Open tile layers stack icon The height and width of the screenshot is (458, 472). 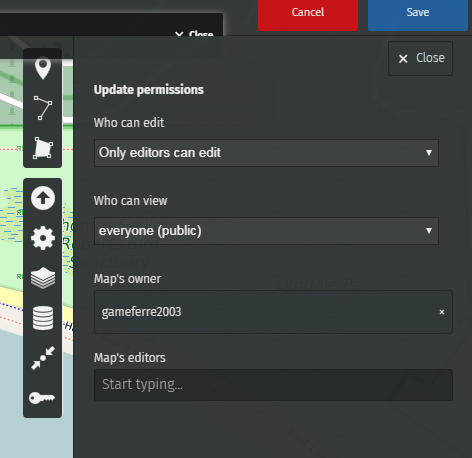pyautogui.click(x=43, y=278)
